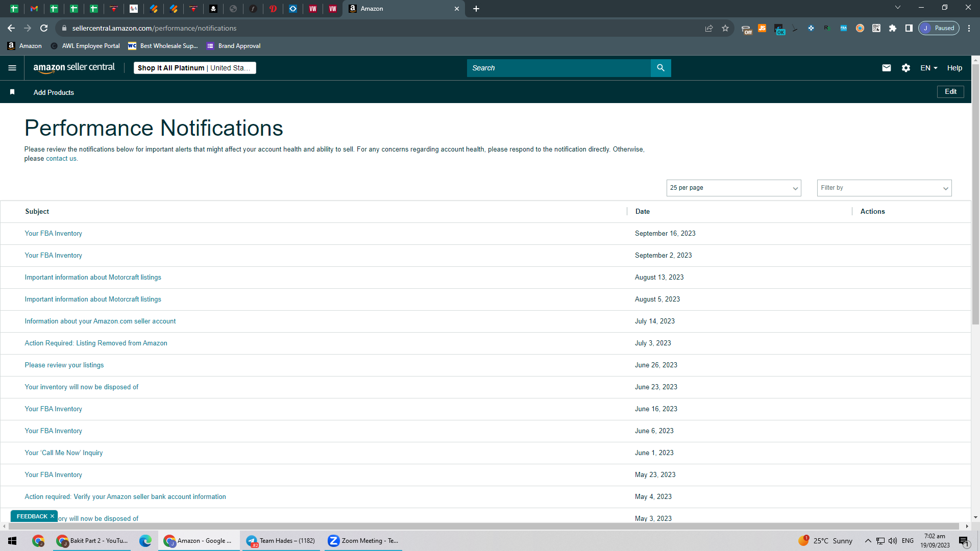Open a new browser tab
This screenshot has width=980, height=551.
click(476, 9)
